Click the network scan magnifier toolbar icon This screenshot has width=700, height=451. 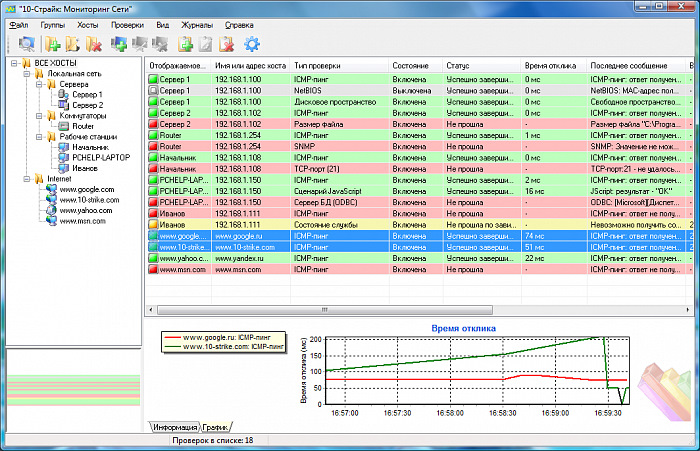(x=25, y=43)
